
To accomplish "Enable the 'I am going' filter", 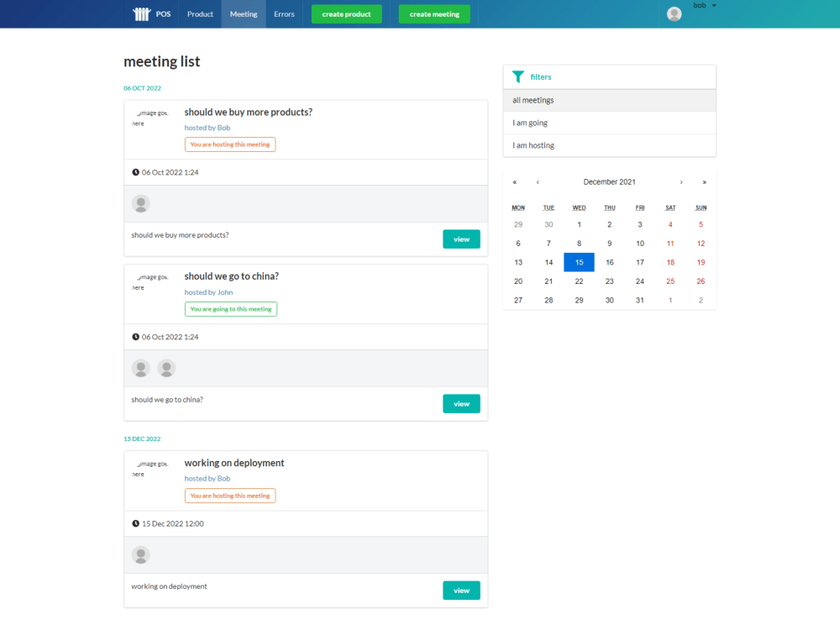I will point(529,122).
